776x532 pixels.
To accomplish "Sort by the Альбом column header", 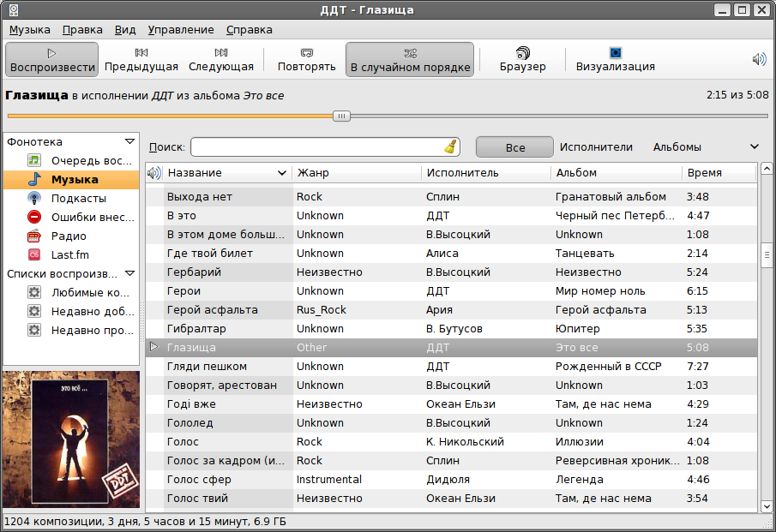I will pyautogui.click(x=617, y=172).
